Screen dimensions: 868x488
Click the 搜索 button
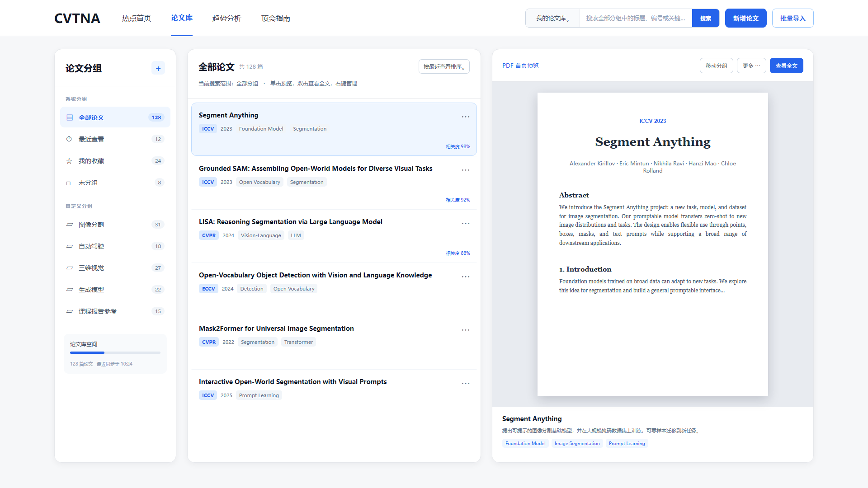706,18
